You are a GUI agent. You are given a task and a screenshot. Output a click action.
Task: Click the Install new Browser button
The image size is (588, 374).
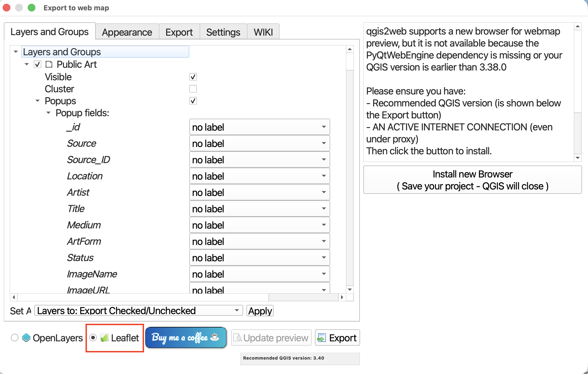(x=472, y=180)
